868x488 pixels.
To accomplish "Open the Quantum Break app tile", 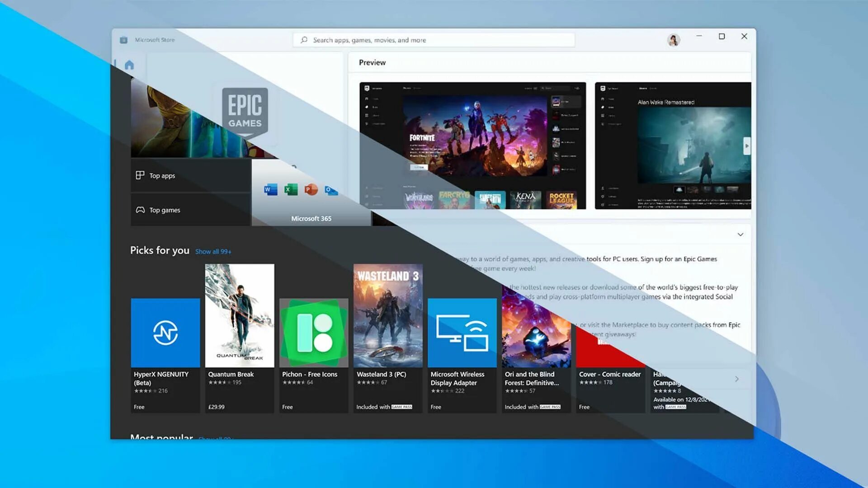I will click(239, 315).
